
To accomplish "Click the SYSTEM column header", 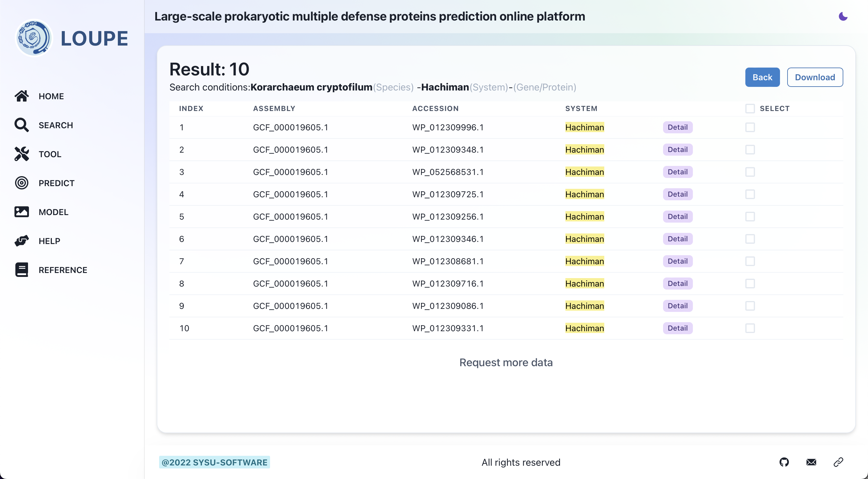I will 581,109.
